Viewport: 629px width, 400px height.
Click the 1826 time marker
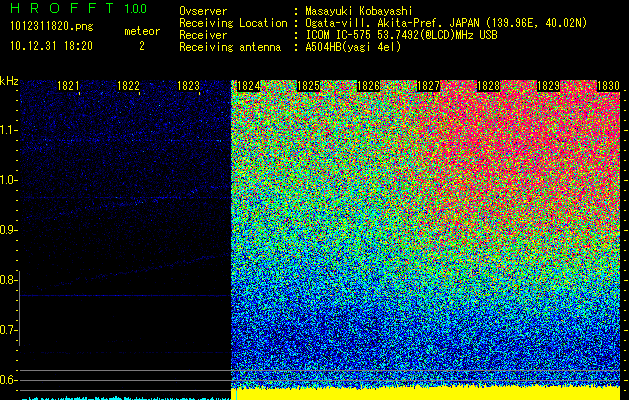click(368, 86)
